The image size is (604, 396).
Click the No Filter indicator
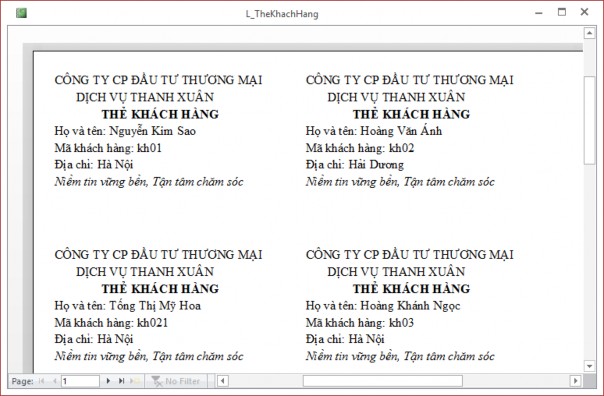[176, 381]
